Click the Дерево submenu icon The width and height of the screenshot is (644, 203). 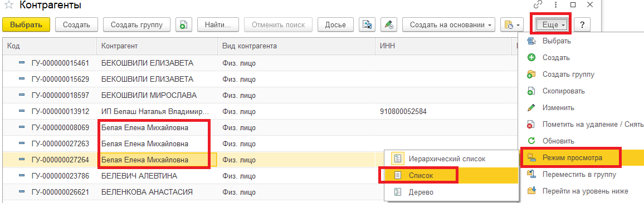click(x=397, y=191)
